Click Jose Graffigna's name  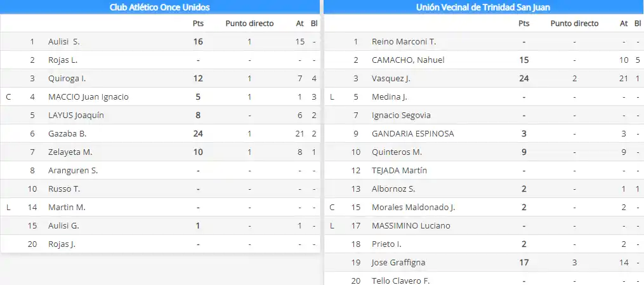[x=398, y=263]
